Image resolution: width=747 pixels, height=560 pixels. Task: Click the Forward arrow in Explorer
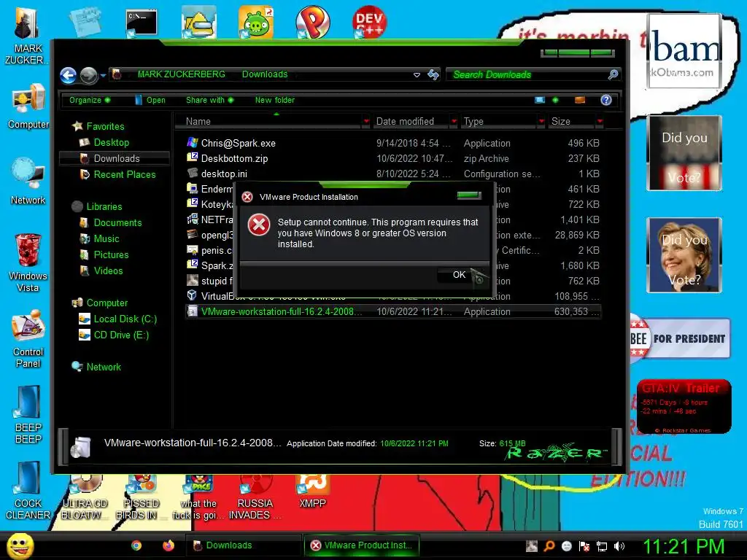click(88, 75)
